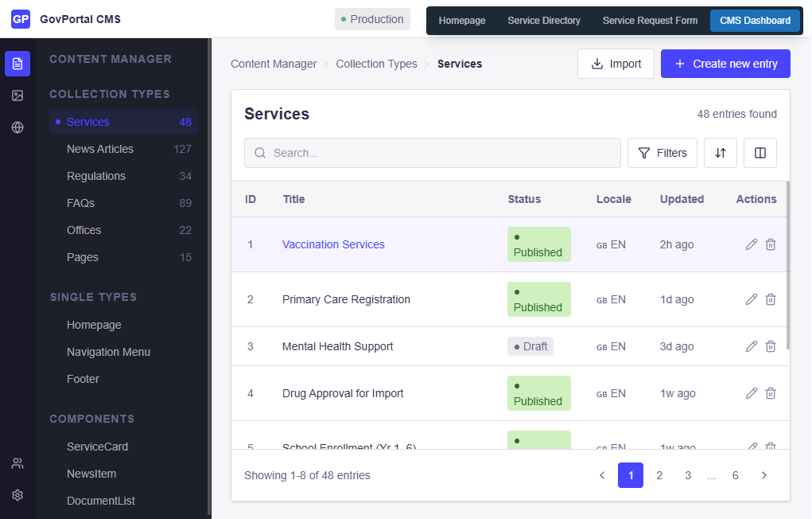Click the Content Manager document icon
Viewport: 812px width, 519px height.
17,63
